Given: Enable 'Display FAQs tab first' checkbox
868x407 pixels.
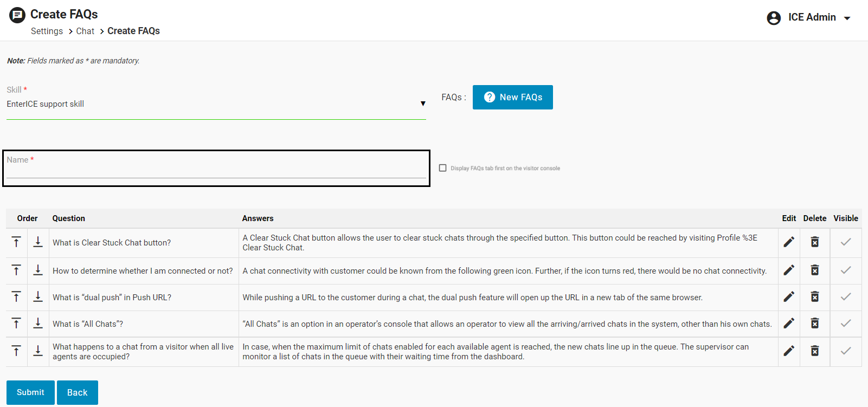Looking at the screenshot, I should click(443, 168).
